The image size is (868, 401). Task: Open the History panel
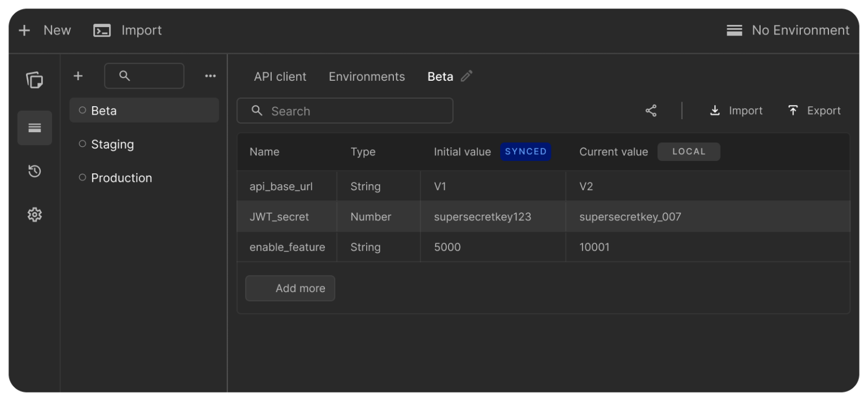coord(34,171)
